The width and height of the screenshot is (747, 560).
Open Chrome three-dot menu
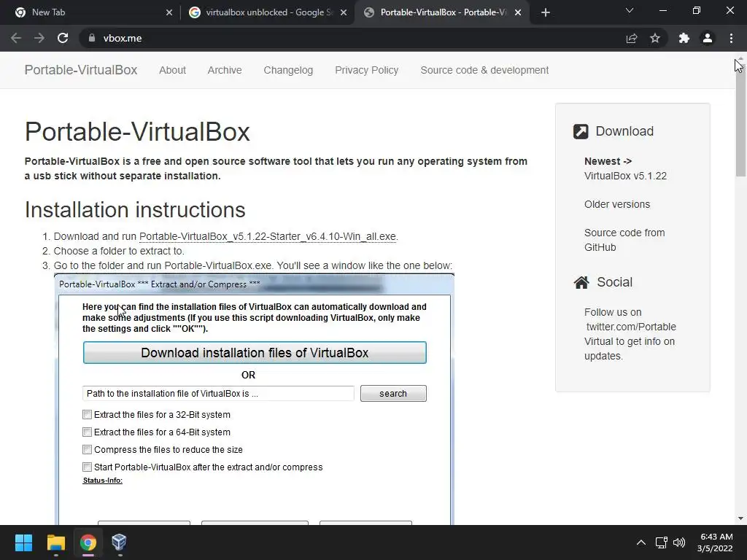[x=731, y=38]
